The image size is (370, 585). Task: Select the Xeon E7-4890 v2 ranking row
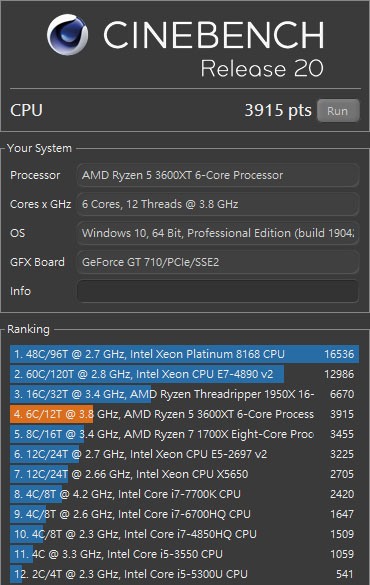(x=185, y=374)
